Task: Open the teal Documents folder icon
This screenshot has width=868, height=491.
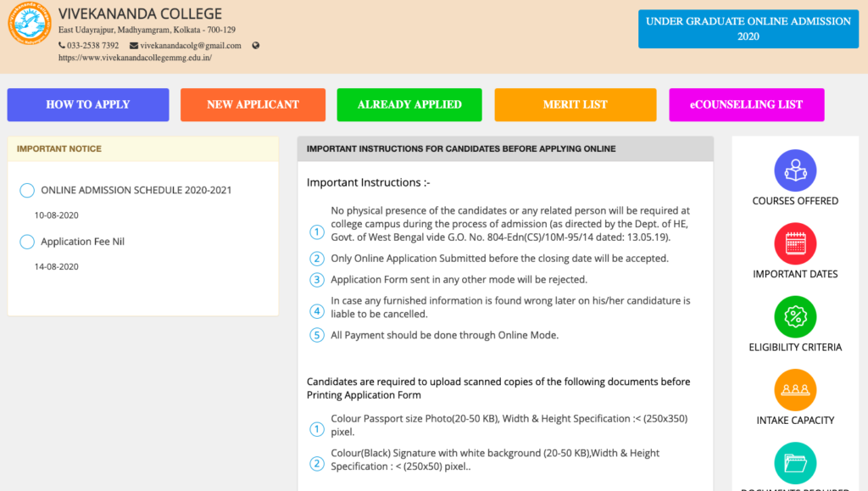Action: [x=795, y=463]
